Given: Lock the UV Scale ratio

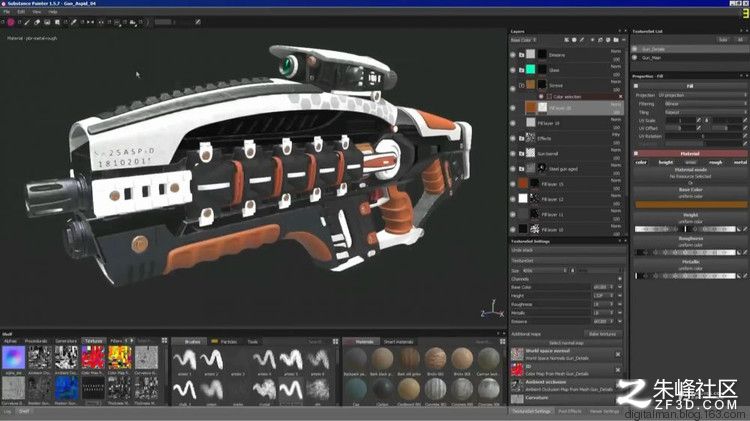Looking at the screenshot, I should [706, 121].
